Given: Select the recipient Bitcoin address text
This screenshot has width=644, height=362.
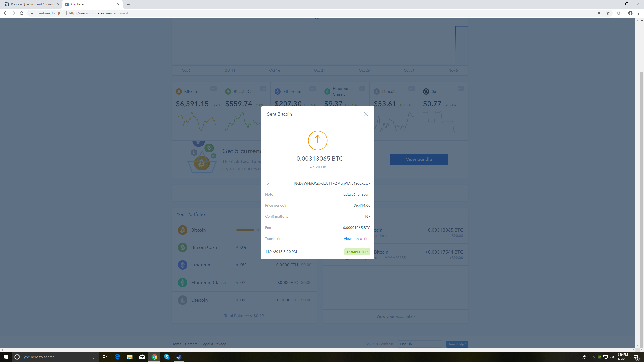Looking at the screenshot, I should point(331,183).
